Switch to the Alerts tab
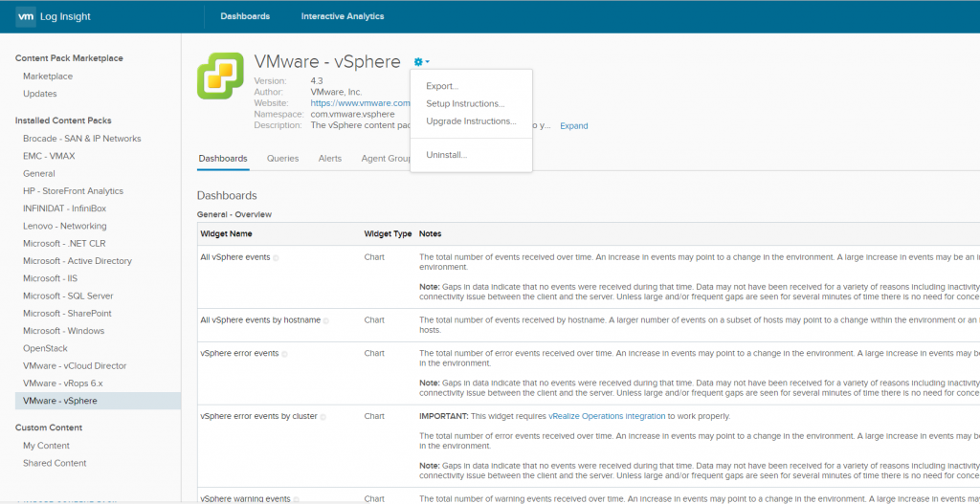This screenshot has width=980, height=504. [330, 159]
